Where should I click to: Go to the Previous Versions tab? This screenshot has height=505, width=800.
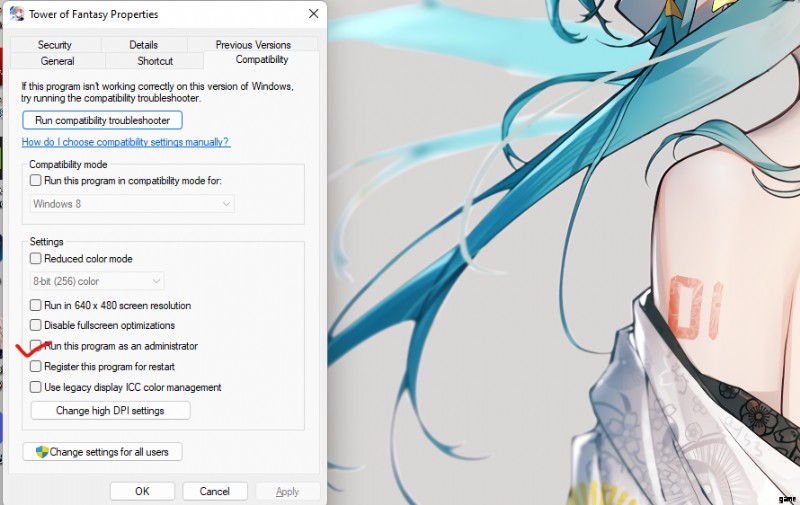(x=253, y=45)
